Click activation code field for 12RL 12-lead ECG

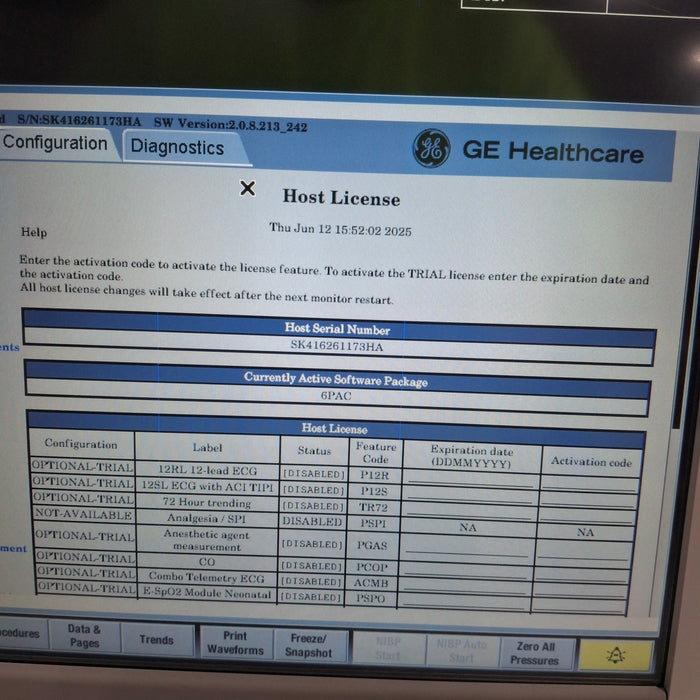point(589,483)
